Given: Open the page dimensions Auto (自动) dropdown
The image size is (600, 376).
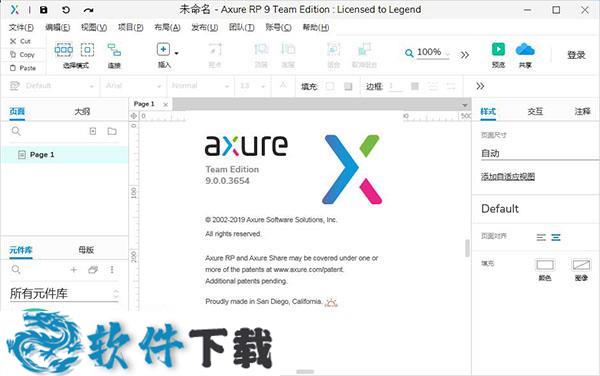Looking at the screenshot, I should pos(540,153).
